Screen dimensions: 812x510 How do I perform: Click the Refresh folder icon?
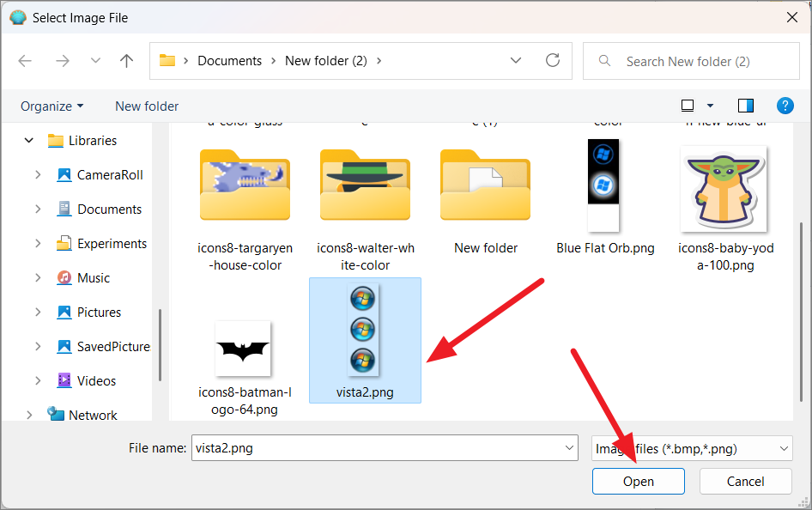click(553, 61)
